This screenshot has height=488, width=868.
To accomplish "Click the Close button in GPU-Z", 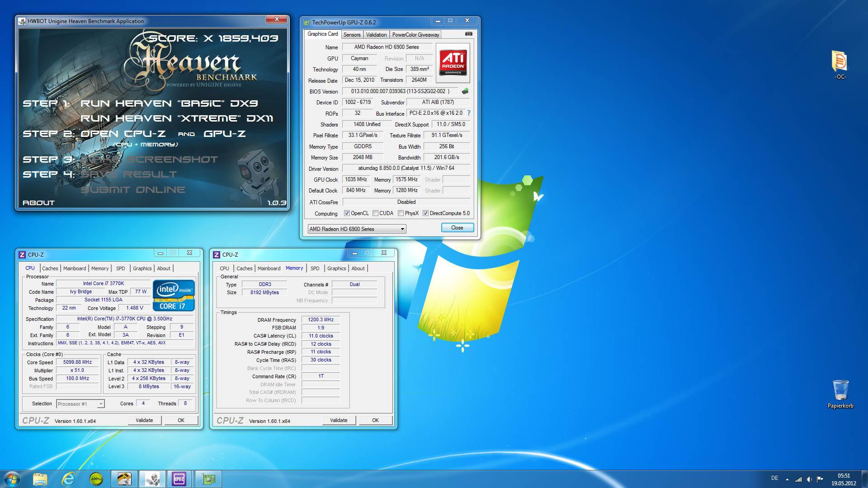I will [x=457, y=228].
